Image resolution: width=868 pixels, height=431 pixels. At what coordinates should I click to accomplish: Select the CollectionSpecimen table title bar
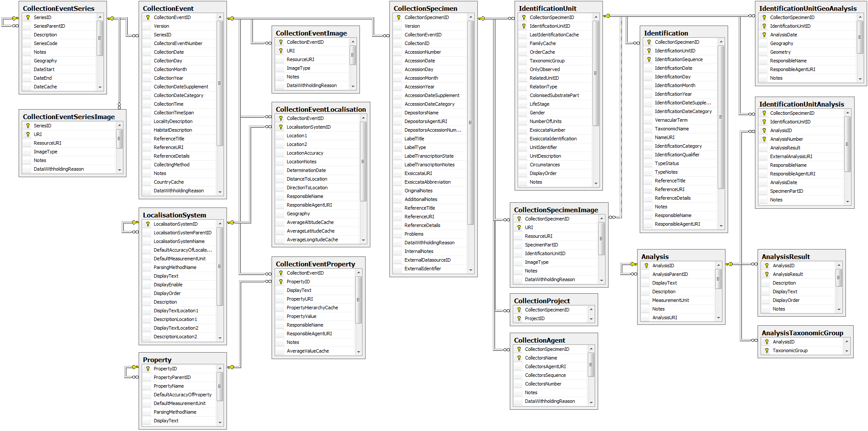433,8
